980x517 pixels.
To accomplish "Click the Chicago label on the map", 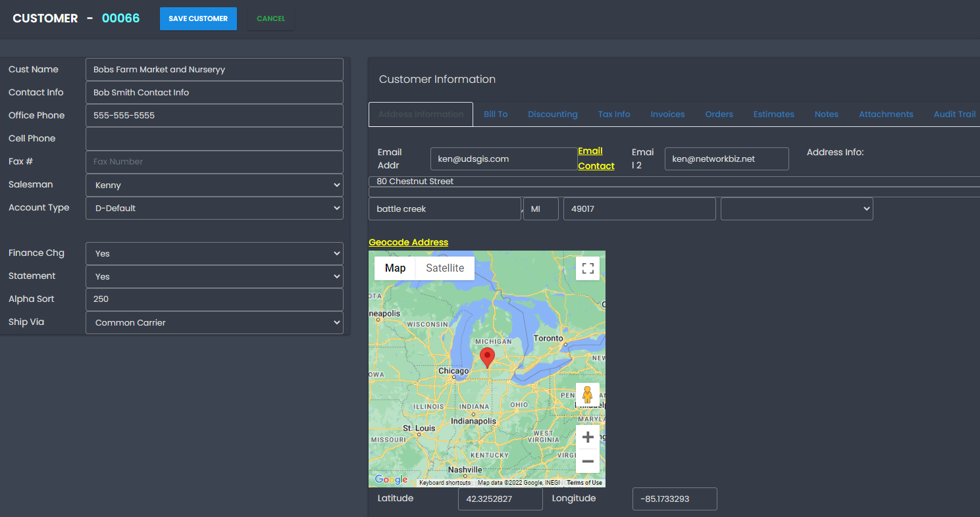I will click(x=453, y=371).
